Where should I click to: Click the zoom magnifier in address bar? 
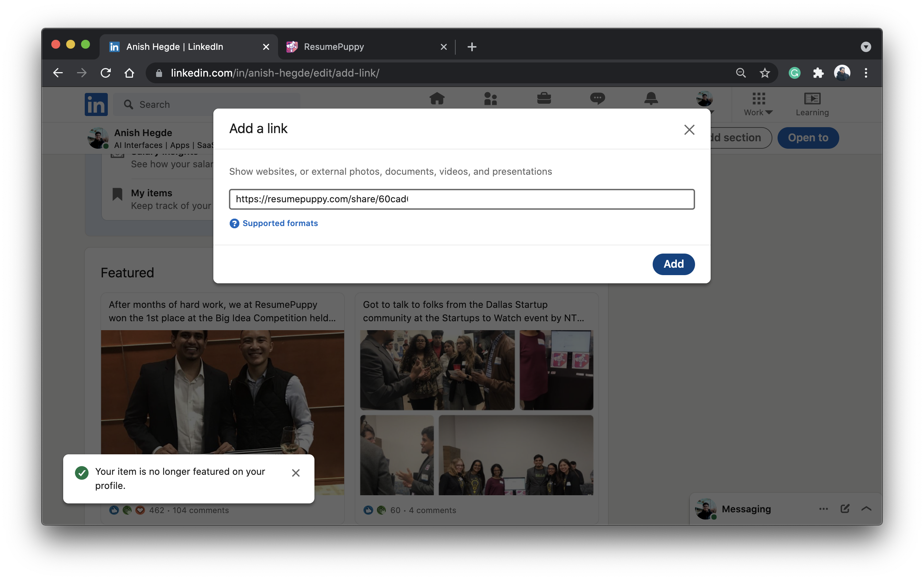coord(740,73)
